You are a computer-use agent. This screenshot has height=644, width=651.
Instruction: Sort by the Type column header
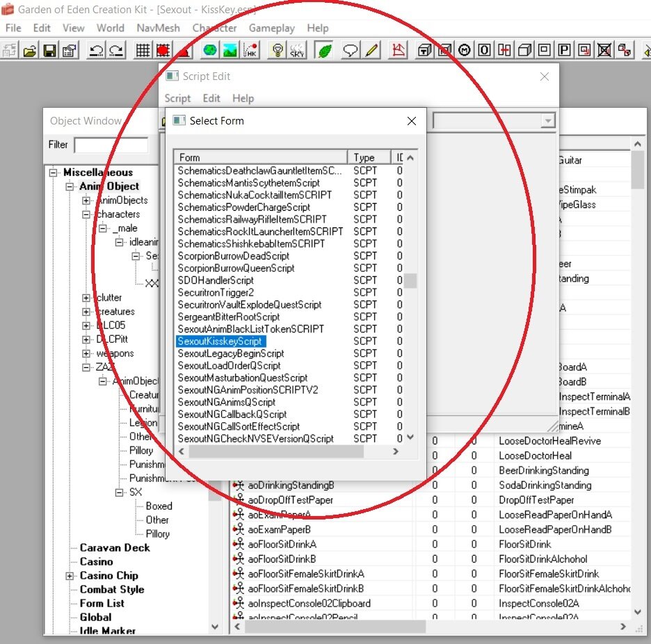click(369, 157)
